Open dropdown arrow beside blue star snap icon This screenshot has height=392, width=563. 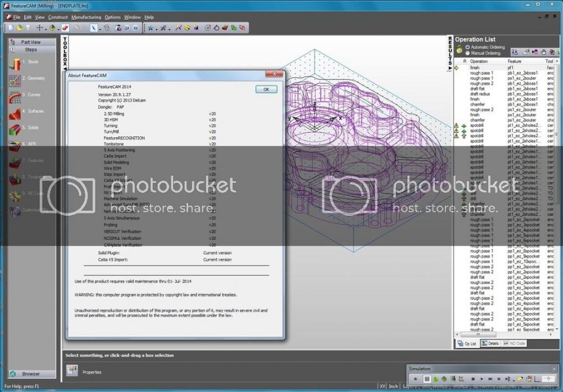tap(157, 28)
